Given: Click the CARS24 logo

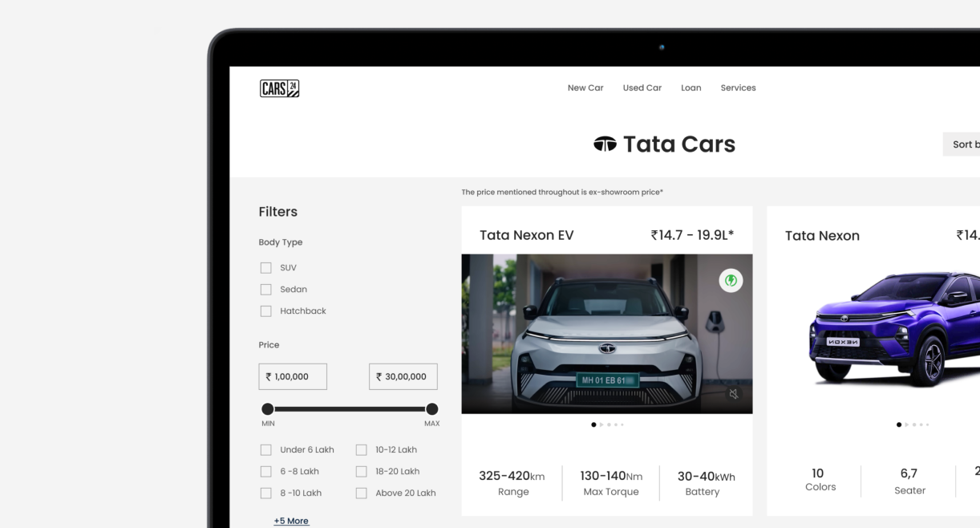Looking at the screenshot, I should (x=279, y=88).
